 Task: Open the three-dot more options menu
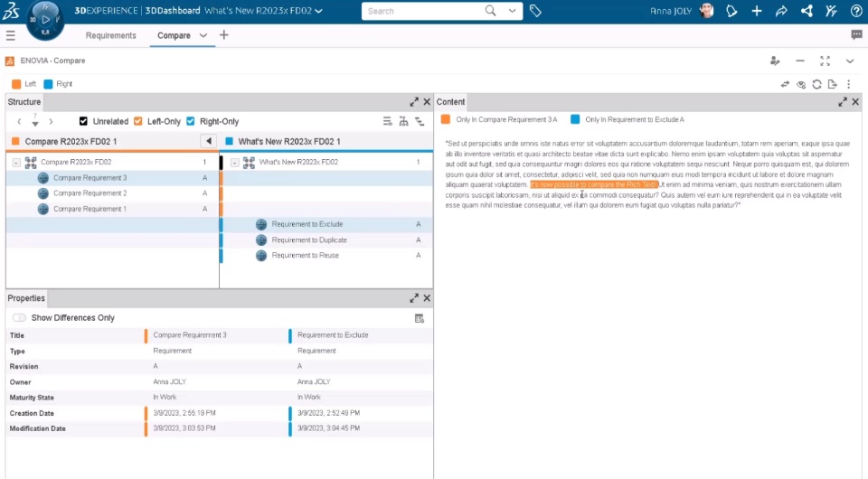[x=849, y=84]
